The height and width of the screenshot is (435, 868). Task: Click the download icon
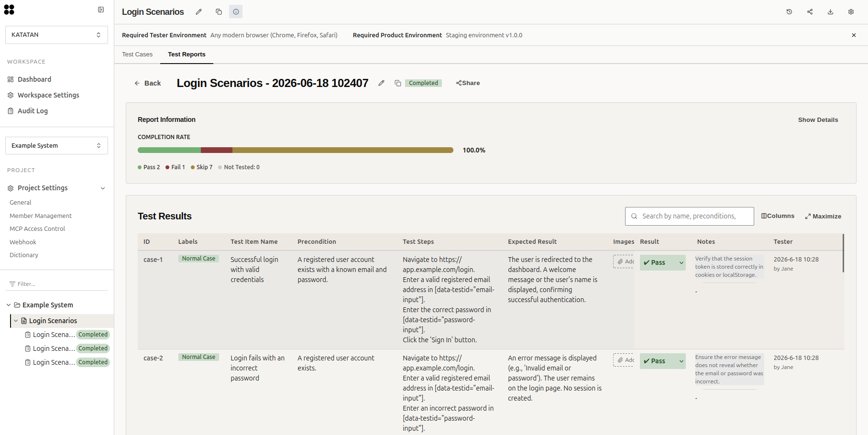(x=831, y=12)
